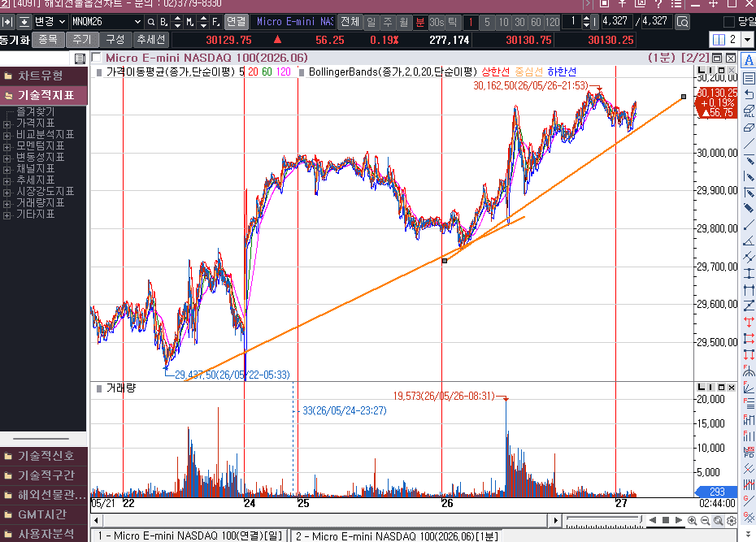The image size is (756, 542).
Task: Play replay forward with right triangle
Action: [x=679, y=520]
